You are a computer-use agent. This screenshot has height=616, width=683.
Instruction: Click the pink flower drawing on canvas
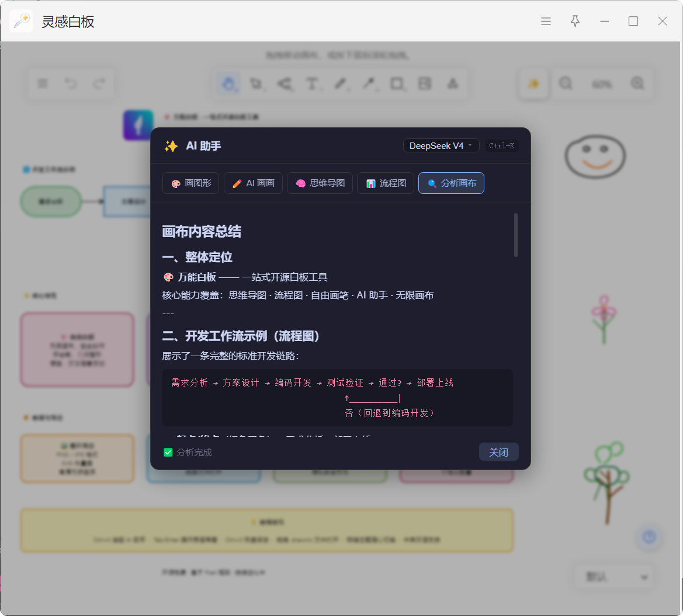[x=604, y=319]
